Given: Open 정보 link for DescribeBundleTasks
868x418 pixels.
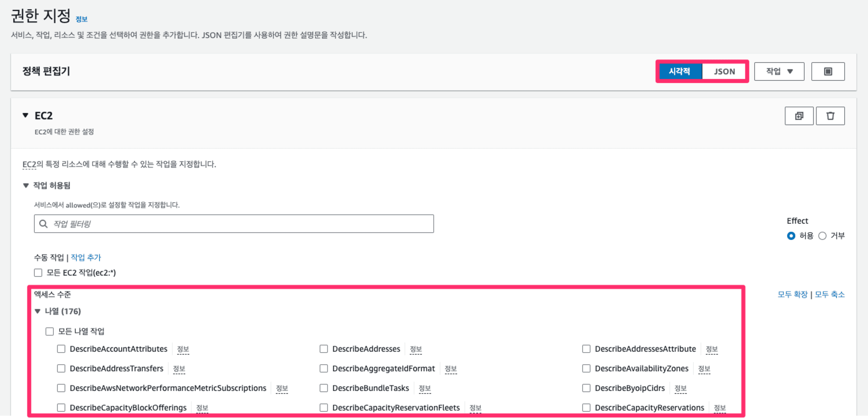Looking at the screenshot, I should tap(425, 388).
